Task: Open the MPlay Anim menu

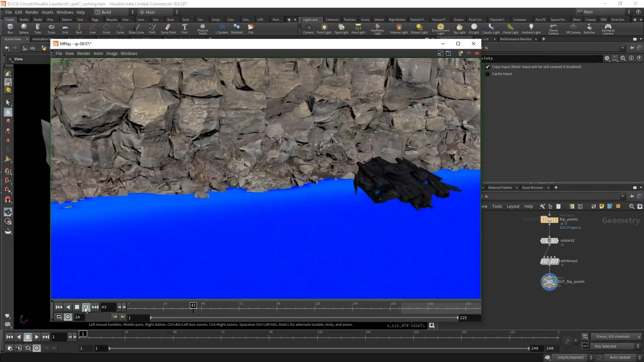Action: coord(98,53)
